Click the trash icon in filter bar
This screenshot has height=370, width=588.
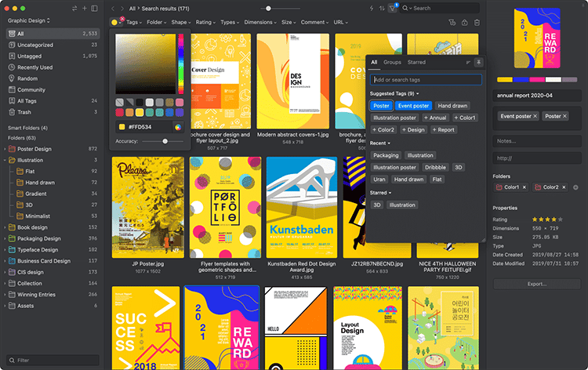coord(477,23)
